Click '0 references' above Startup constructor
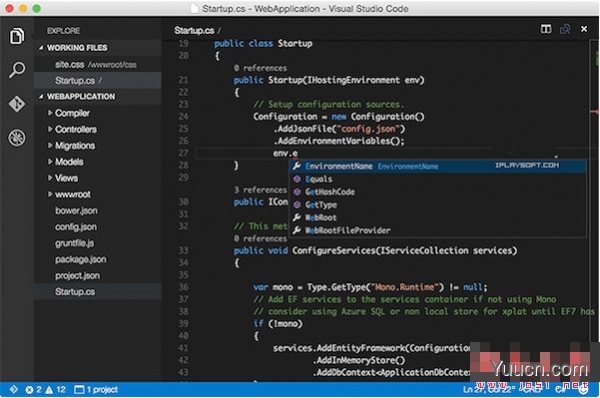Viewport: 600px width, 398px height. [x=260, y=68]
